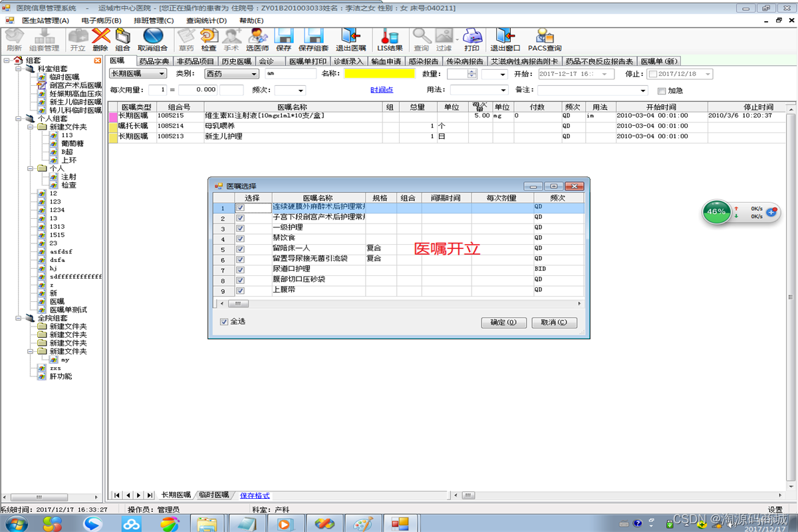The width and height of the screenshot is (798, 532).
Task: Click the 保存格式 link
Action: coord(255,495)
